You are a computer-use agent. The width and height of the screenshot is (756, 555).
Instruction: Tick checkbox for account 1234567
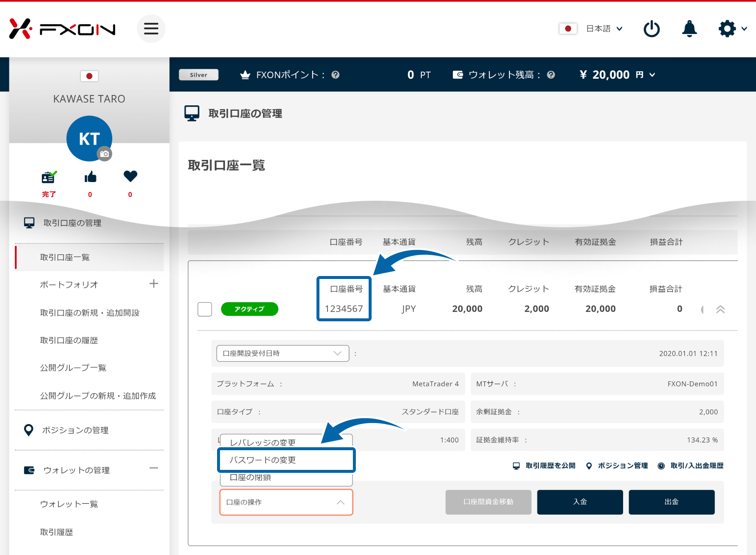coord(205,309)
